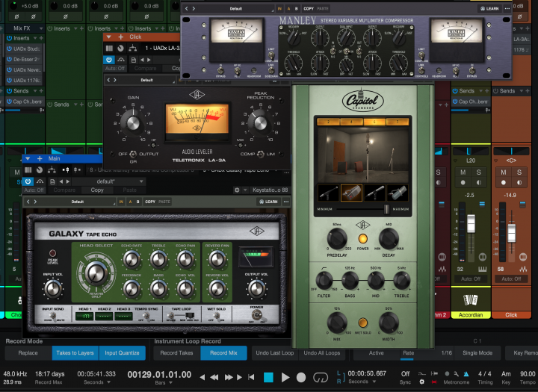Open the Galaxy Tape Echo Default preset list
This screenshot has width=538, height=392.
click(78, 202)
